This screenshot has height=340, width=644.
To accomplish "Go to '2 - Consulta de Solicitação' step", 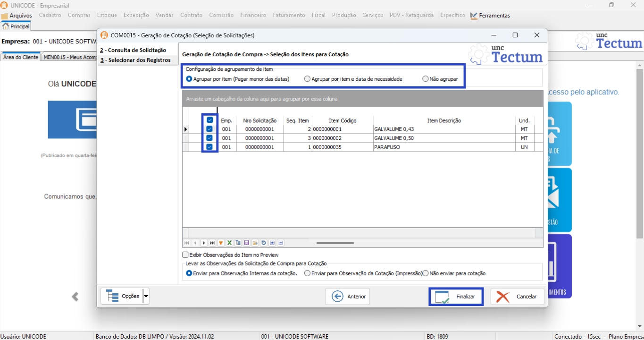I will 133,50.
